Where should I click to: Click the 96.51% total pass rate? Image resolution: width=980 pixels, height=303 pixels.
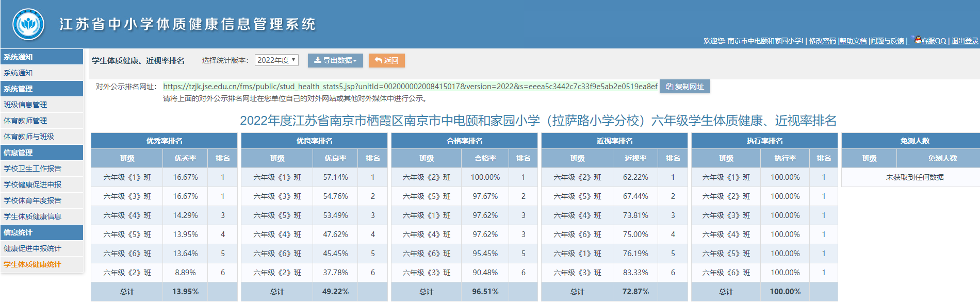485,292
